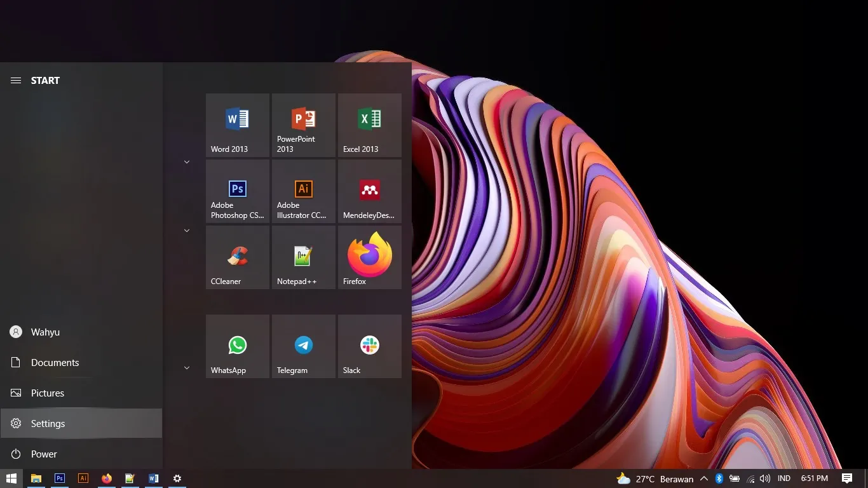Launch Adobe Photoshop from the Start tiles
Image resolution: width=868 pixels, height=488 pixels.
237,191
